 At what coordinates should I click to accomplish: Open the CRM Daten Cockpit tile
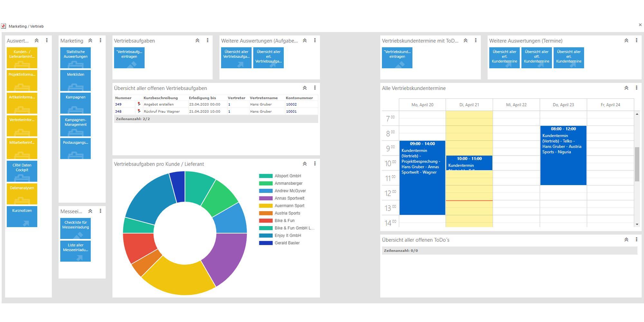point(22,171)
